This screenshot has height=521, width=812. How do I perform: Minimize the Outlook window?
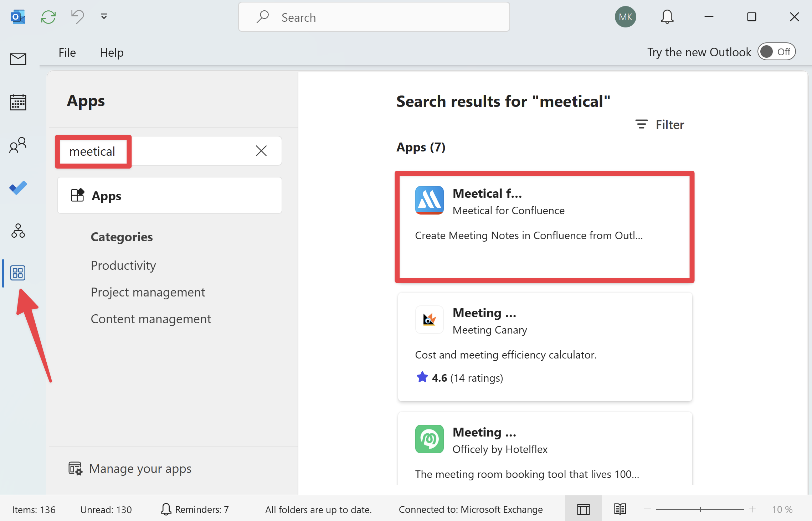(x=709, y=16)
